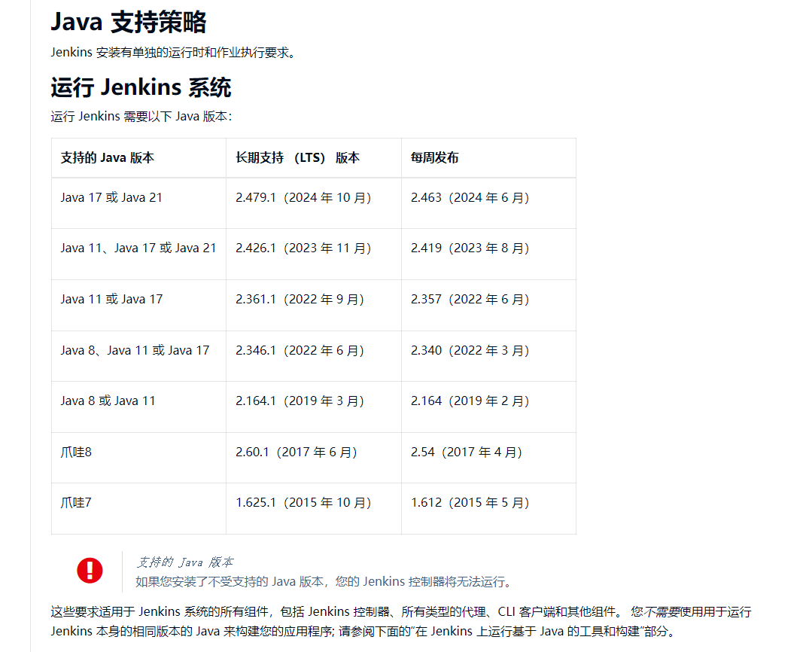Viewport: 812px width, 652px height.
Task: Click the italic note title "支持的 Java 版本"
Action: pos(184,562)
